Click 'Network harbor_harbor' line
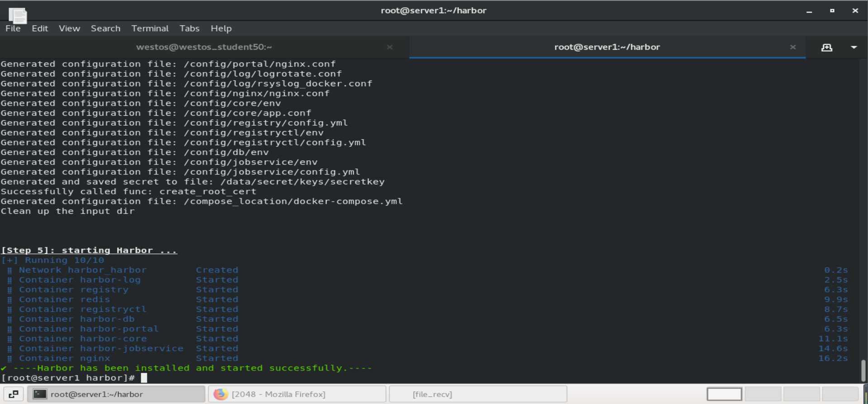 point(83,270)
